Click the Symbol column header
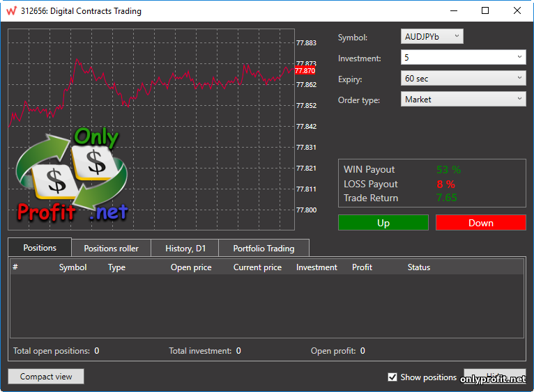This screenshot has height=392, width=534. (73, 267)
